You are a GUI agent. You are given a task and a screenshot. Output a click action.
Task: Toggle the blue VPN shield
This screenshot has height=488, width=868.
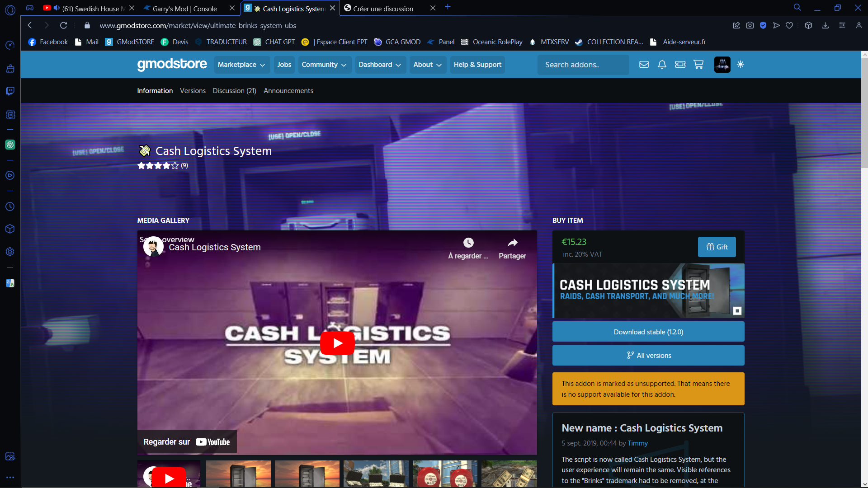point(764,25)
